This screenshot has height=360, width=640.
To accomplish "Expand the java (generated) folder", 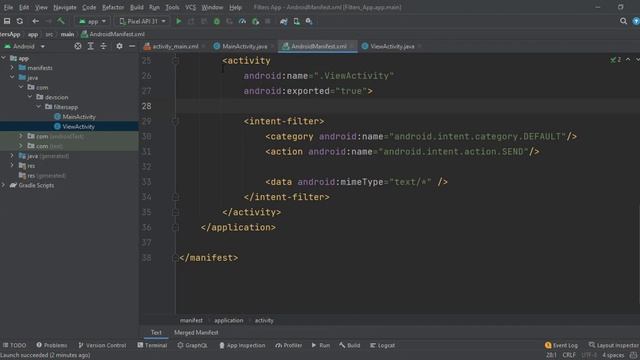I will (12, 156).
